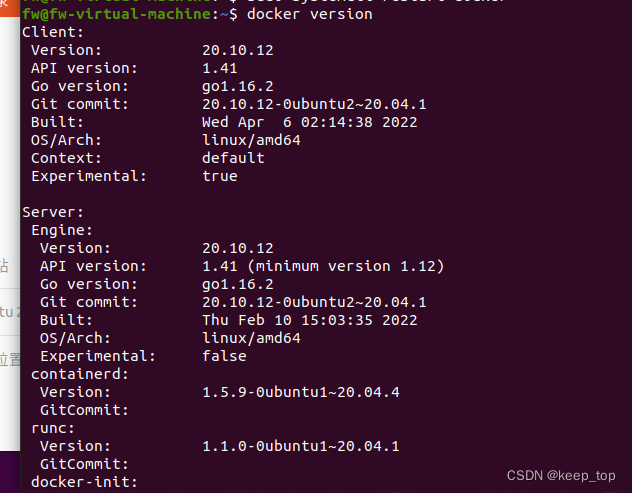Image resolution: width=632 pixels, height=493 pixels.
Task: Click Client Version value 20.10.12
Action: coord(238,50)
